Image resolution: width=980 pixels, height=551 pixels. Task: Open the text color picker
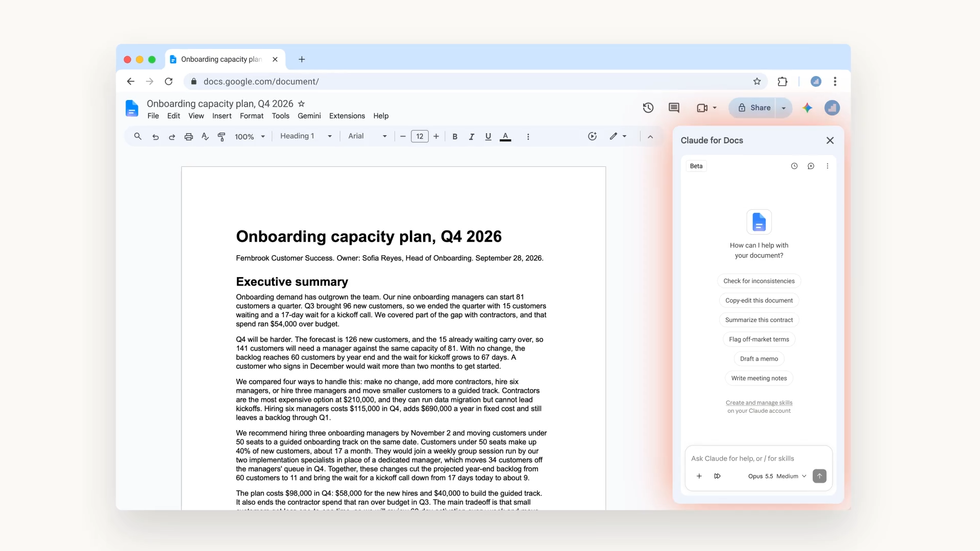click(505, 137)
